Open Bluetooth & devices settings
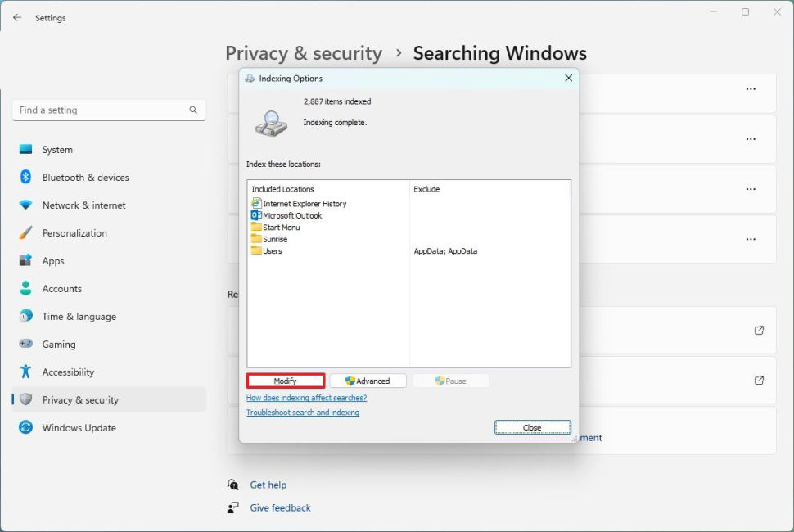794x532 pixels. [85, 178]
